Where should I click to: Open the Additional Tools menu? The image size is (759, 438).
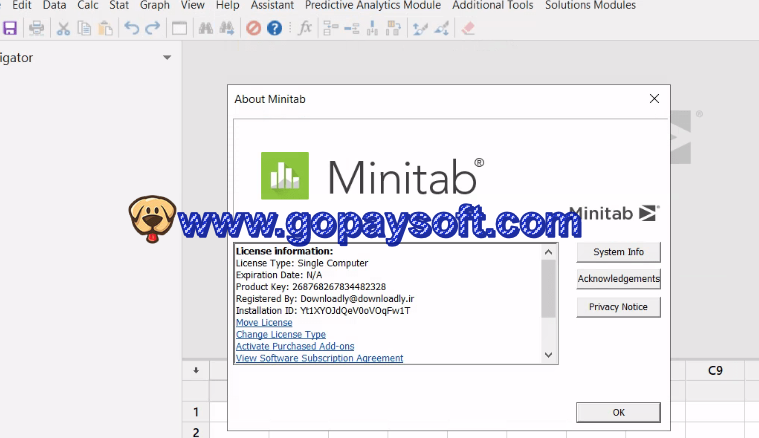(493, 5)
